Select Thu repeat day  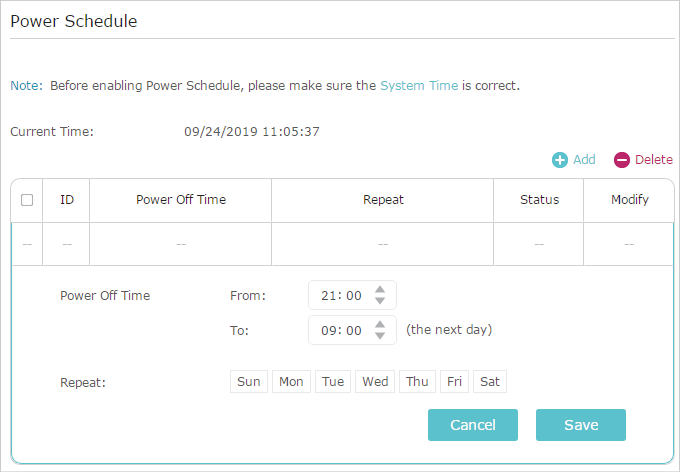[417, 381]
